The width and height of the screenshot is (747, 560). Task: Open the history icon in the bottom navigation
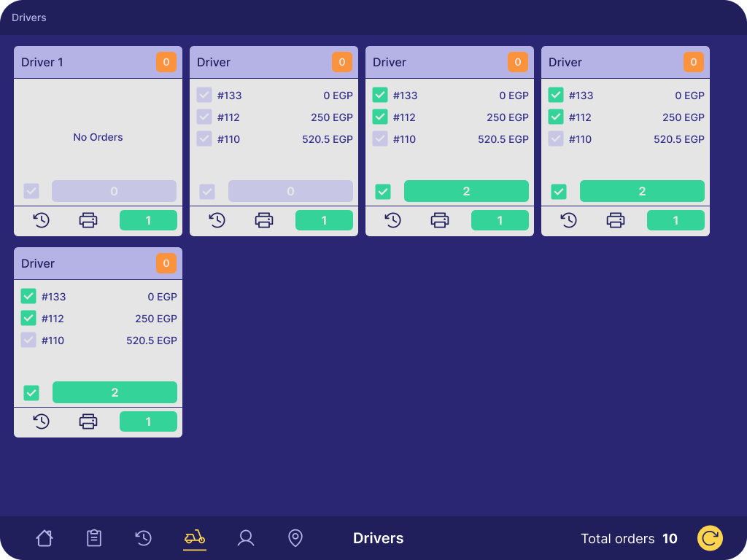pos(143,537)
